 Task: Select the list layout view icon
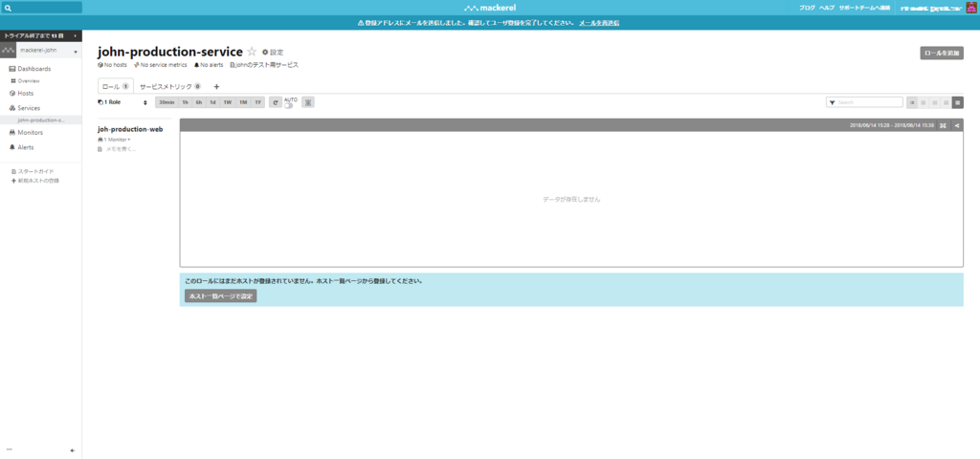coord(912,102)
